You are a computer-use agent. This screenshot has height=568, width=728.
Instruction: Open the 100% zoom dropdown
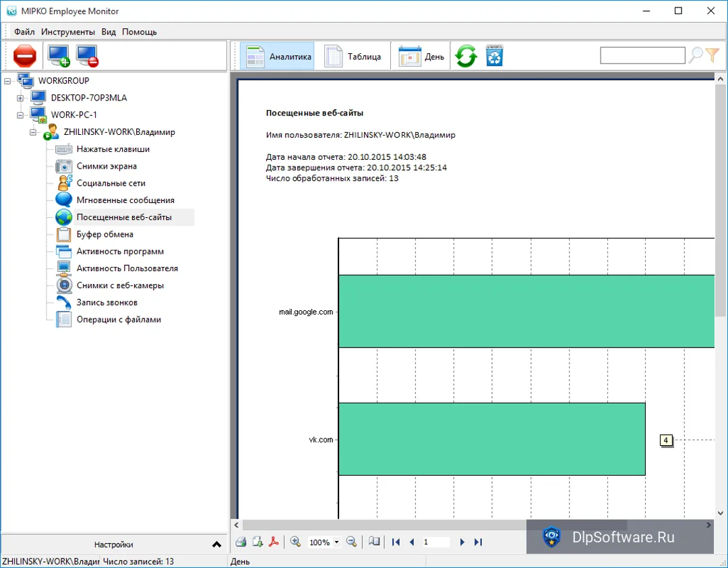(336, 542)
